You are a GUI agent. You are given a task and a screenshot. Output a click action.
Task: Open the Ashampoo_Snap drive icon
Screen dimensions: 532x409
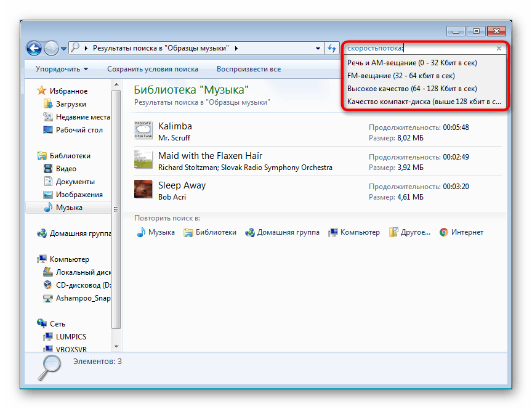click(48, 298)
